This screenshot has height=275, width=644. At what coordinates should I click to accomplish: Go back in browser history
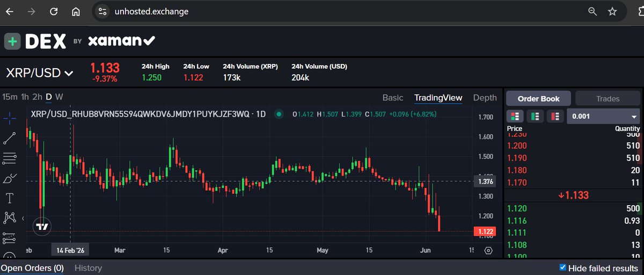(10, 11)
